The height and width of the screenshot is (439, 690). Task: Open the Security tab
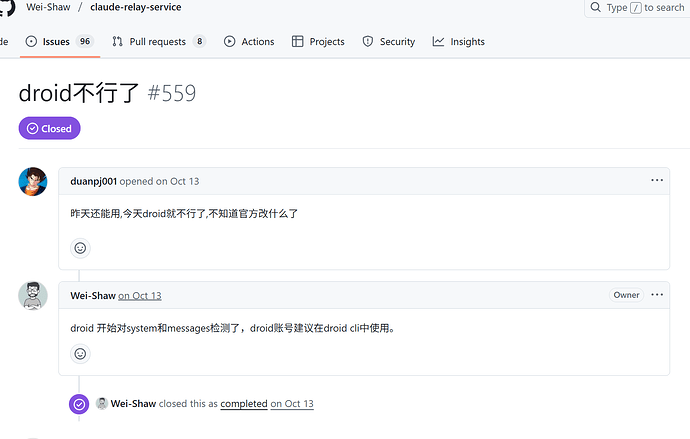(389, 41)
